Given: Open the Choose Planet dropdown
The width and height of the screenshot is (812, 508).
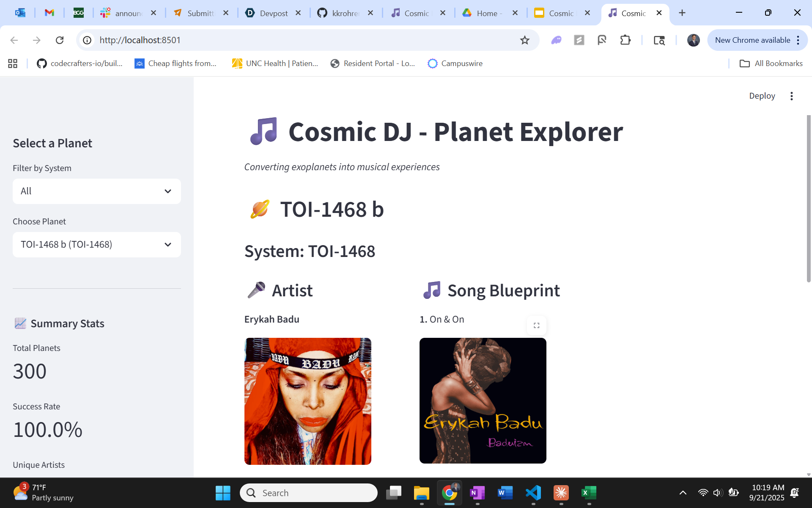Looking at the screenshot, I should click(x=97, y=245).
